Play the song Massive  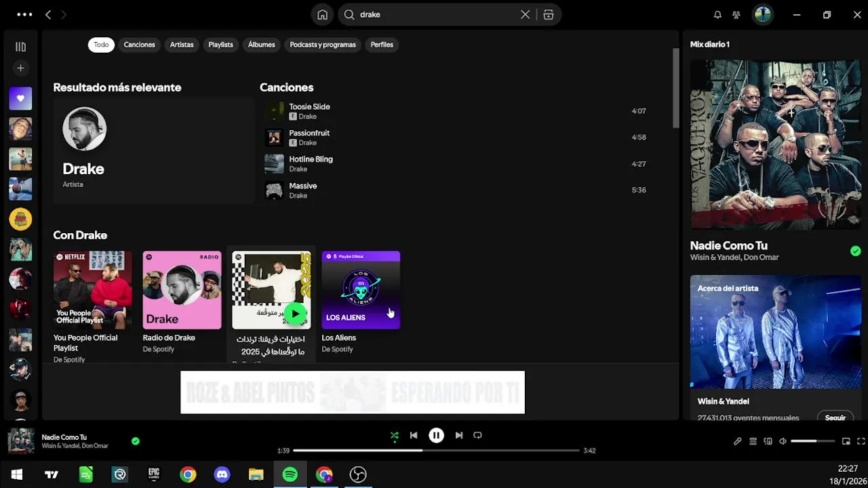[x=455, y=190]
